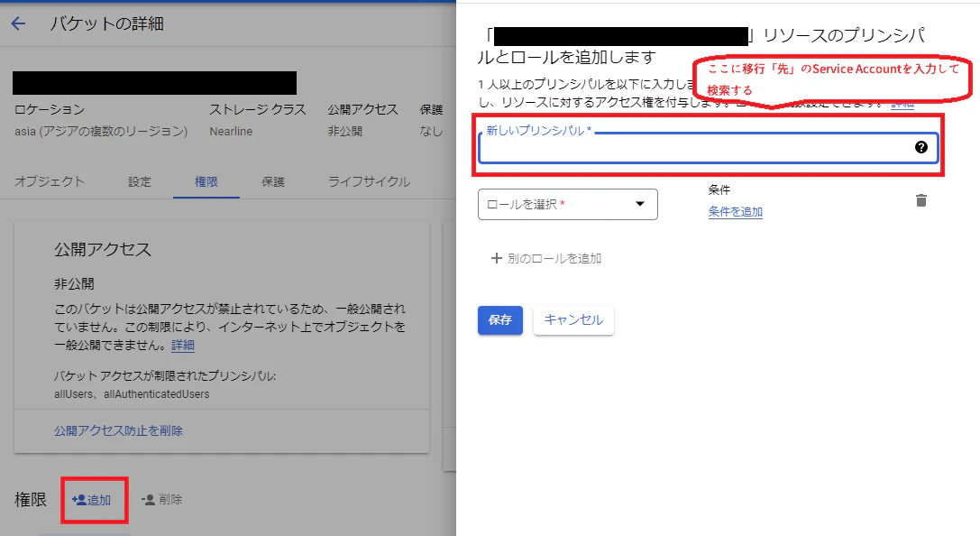Image resolution: width=980 pixels, height=536 pixels.
Task: Switch to the オブジェクト tab
Action: 50,181
